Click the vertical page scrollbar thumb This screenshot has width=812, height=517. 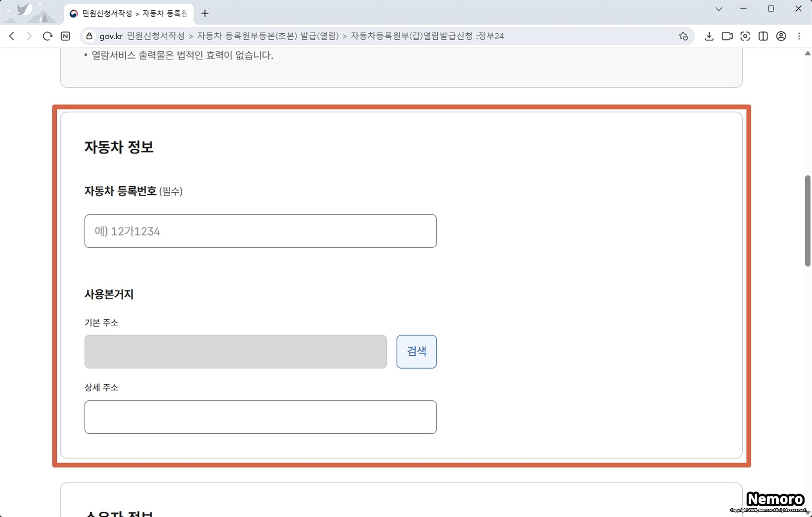pos(807,220)
